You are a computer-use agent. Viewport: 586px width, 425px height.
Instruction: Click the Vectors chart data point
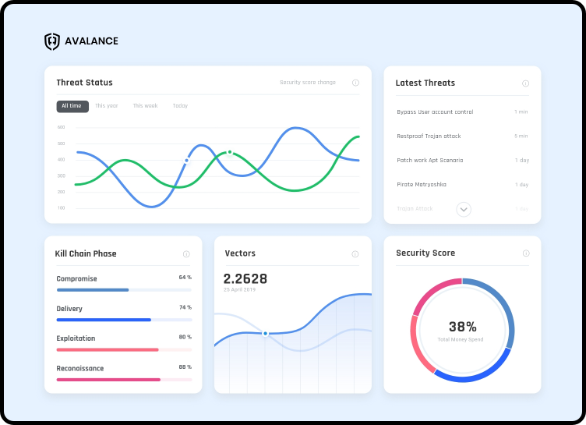point(265,333)
